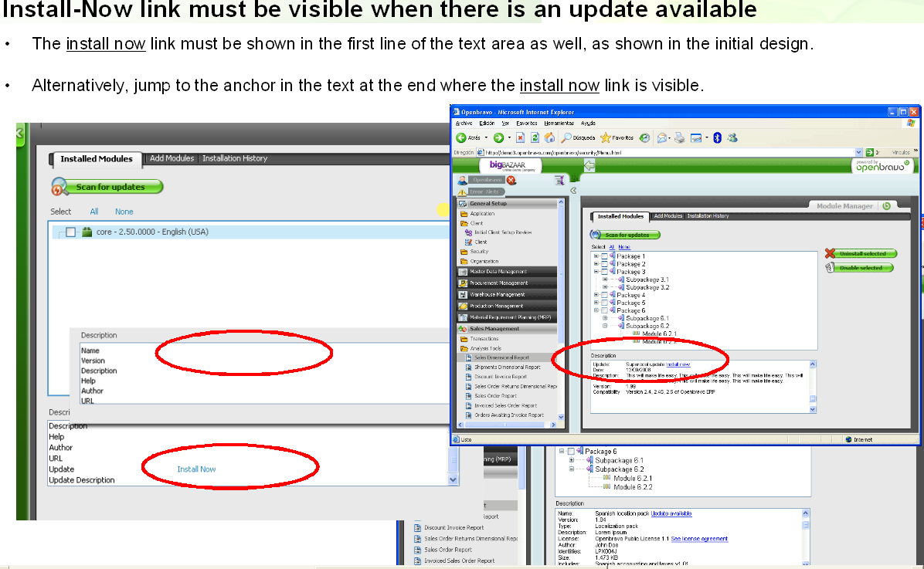This screenshot has height=569, width=924.
Task: Click IE description box scroll up arrow
Action: click(x=813, y=364)
